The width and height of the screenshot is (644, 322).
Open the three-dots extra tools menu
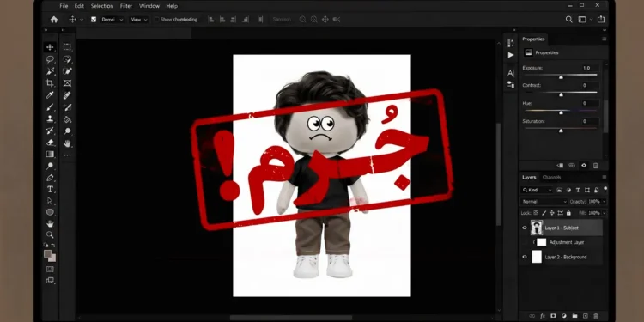pyautogui.click(x=67, y=155)
